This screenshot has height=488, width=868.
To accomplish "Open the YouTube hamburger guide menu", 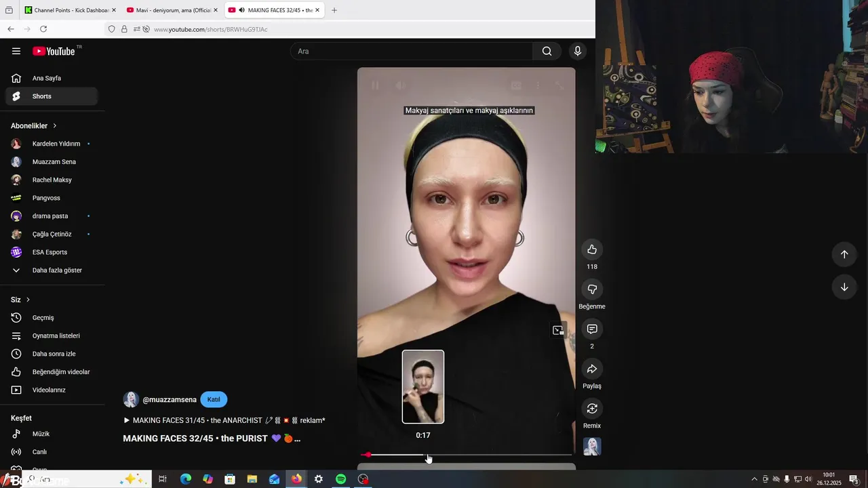I will click(x=16, y=51).
